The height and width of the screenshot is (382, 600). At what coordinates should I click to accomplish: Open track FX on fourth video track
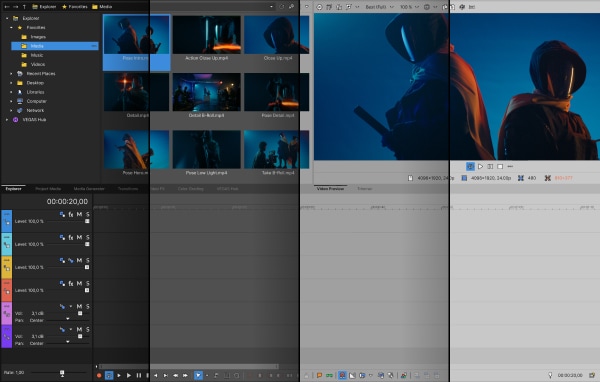click(71, 284)
